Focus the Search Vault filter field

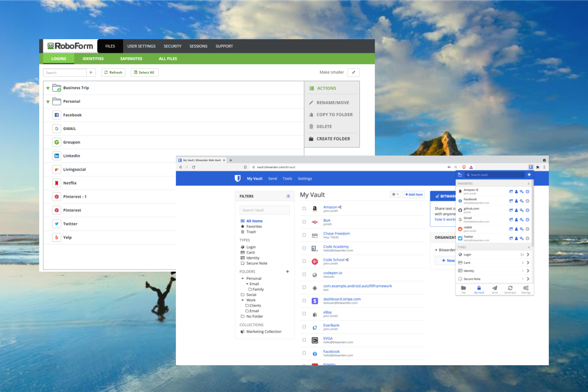tap(265, 210)
